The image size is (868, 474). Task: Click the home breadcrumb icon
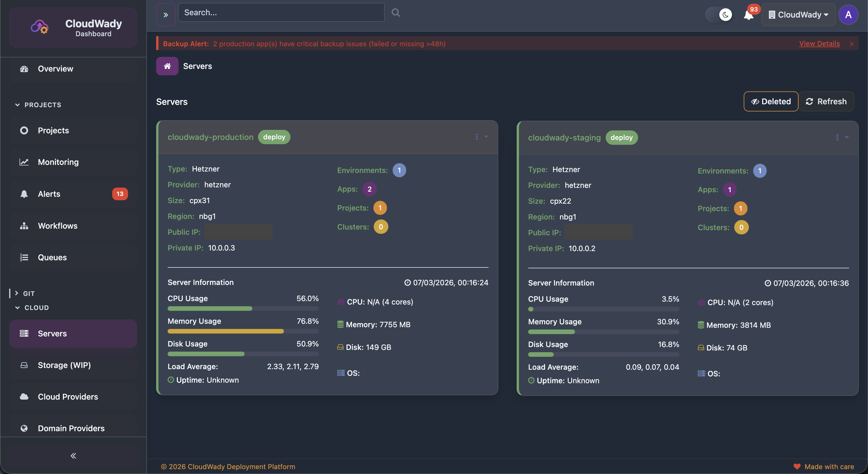[167, 66]
